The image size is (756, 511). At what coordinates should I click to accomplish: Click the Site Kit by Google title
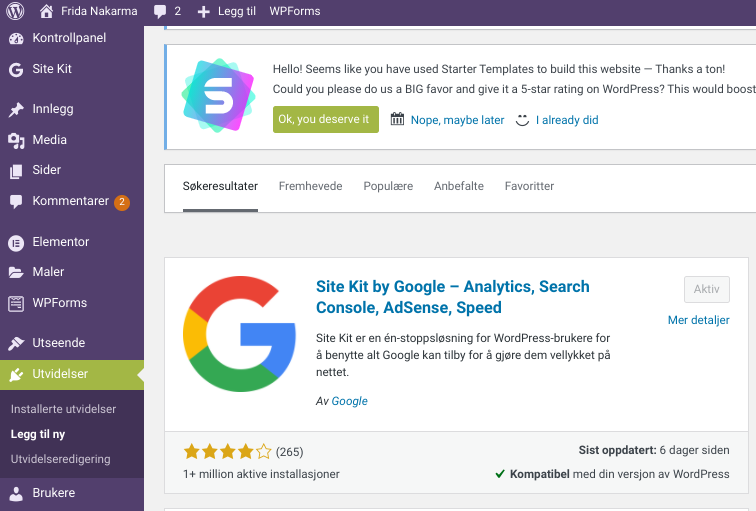(x=452, y=297)
